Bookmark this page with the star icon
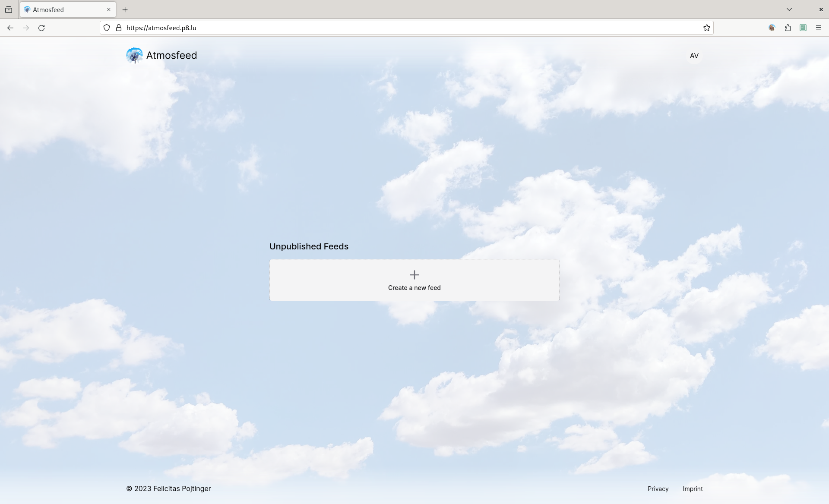 point(706,28)
